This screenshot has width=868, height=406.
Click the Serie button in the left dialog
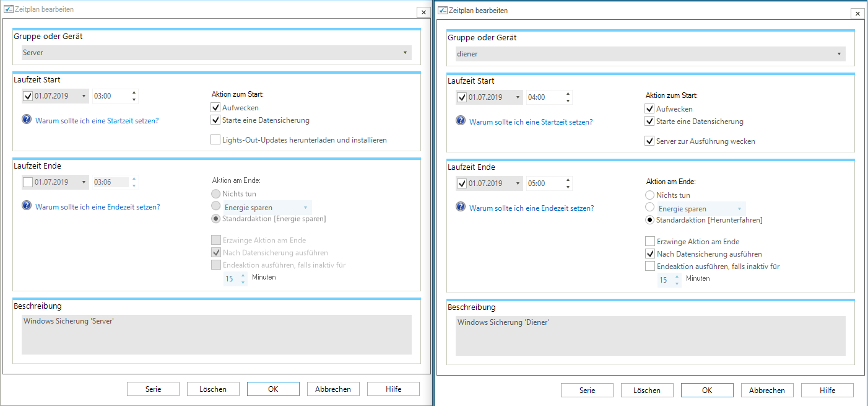153,389
